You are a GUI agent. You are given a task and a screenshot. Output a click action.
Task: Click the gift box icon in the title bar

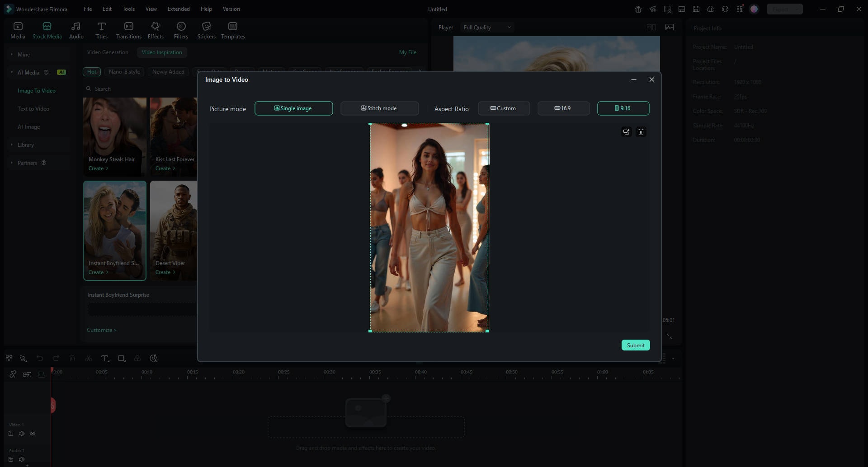pyautogui.click(x=638, y=9)
